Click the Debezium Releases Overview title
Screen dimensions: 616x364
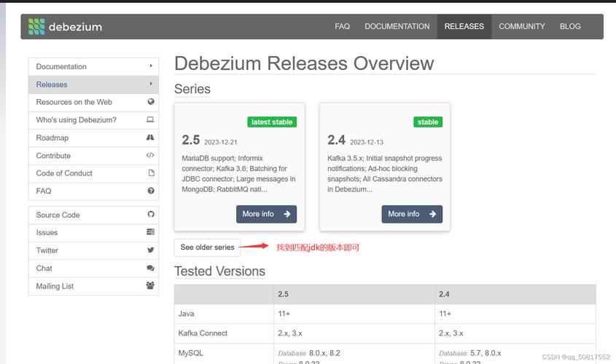[304, 63]
